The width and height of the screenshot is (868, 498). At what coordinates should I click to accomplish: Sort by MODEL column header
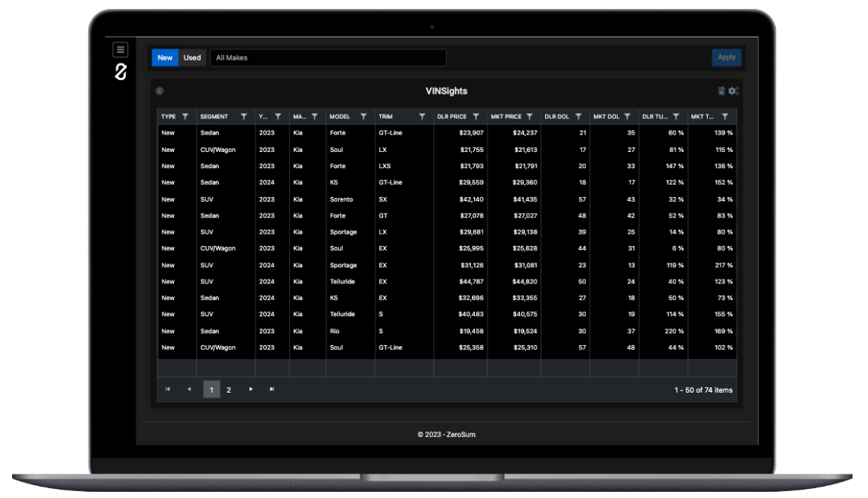(x=340, y=116)
